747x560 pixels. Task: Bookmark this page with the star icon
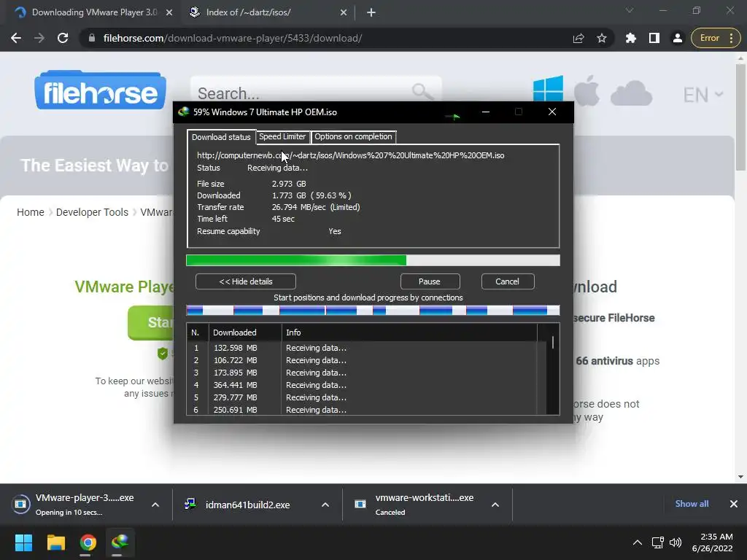pos(602,38)
